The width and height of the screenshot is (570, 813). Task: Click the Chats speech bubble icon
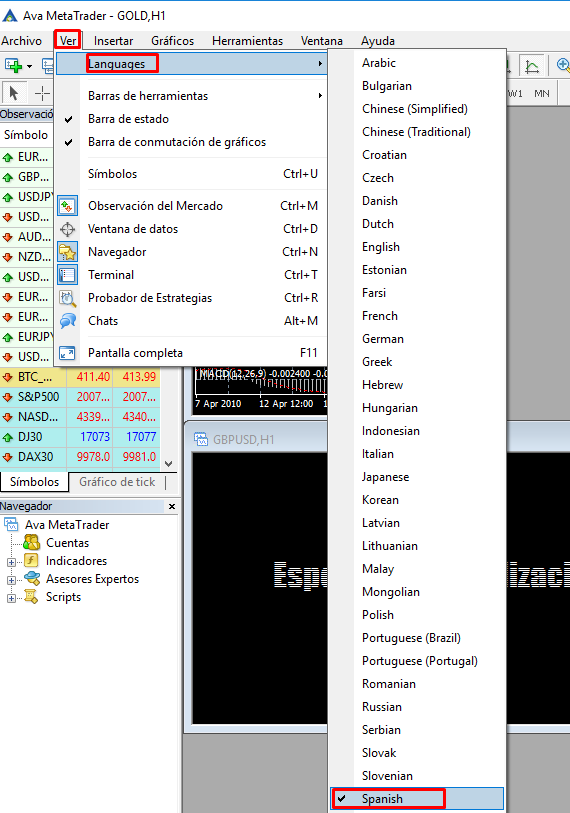point(67,321)
